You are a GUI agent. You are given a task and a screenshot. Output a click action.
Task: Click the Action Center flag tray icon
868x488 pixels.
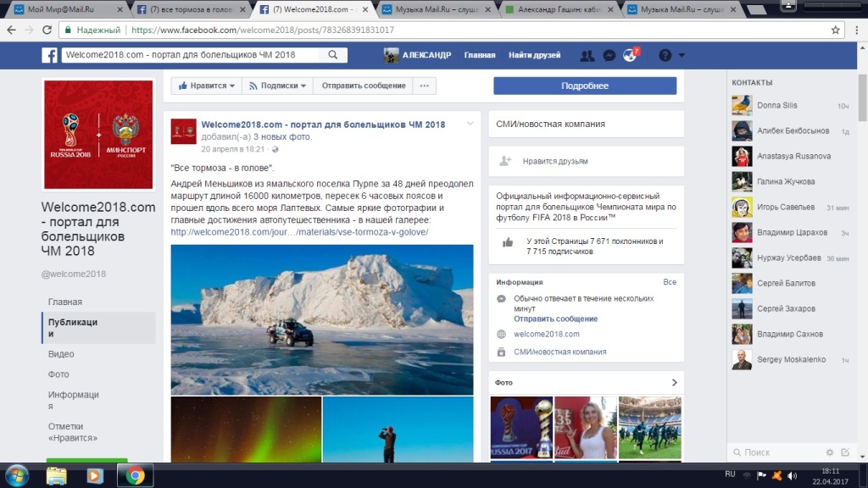coord(762,475)
